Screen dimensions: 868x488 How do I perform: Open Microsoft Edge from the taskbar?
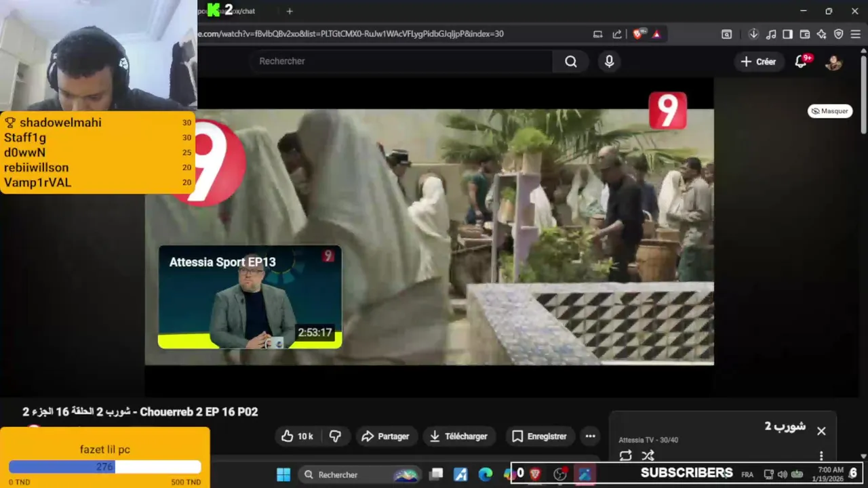[x=485, y=474]
